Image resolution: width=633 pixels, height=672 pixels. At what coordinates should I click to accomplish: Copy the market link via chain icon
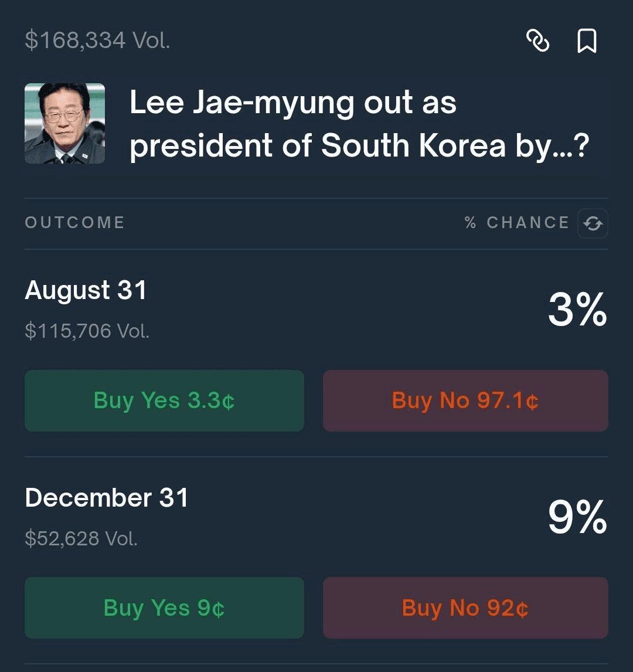coord(537,40)
